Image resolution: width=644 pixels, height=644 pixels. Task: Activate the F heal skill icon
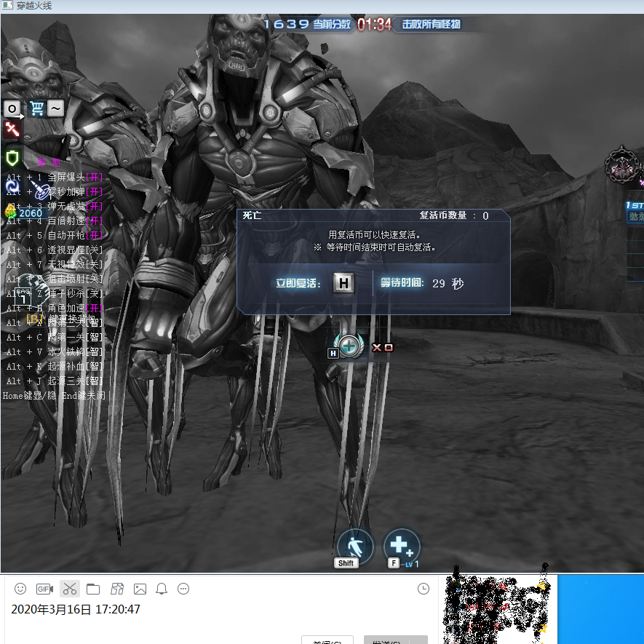pyautogui.click(x=402, y=547)
